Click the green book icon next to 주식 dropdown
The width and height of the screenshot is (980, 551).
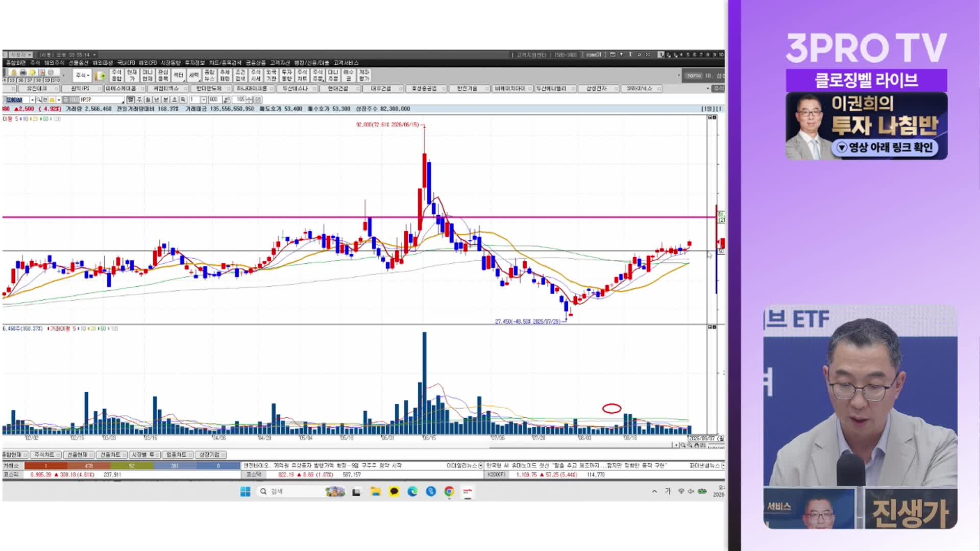pos(101,76)
